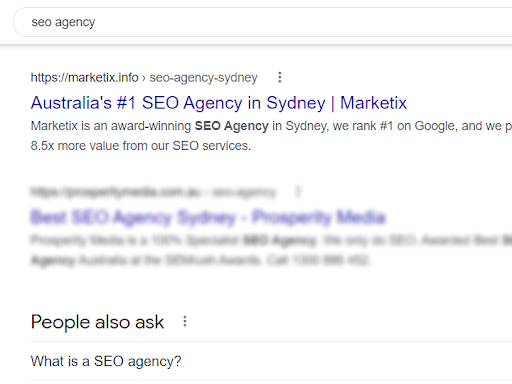Image resolution: width=512 pixels, height=384 pixels.
Task: Click into the seo agency search box
Action: 263,22
